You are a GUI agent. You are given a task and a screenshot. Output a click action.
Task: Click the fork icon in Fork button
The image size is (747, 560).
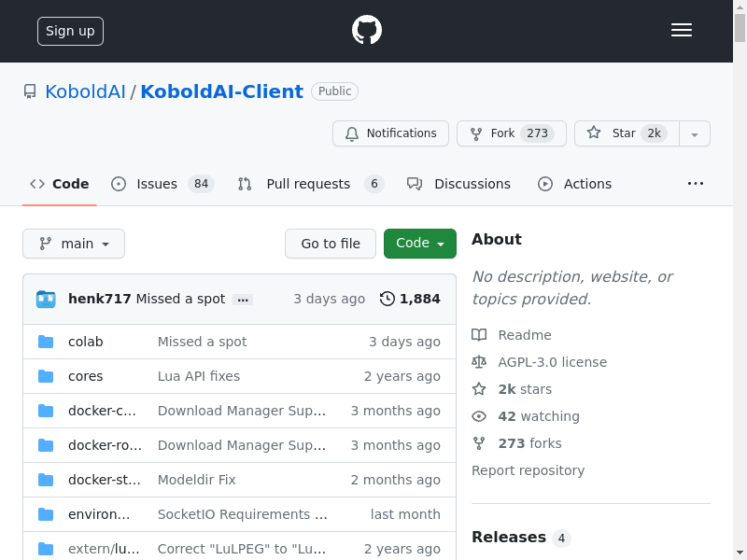pos(475,133)
